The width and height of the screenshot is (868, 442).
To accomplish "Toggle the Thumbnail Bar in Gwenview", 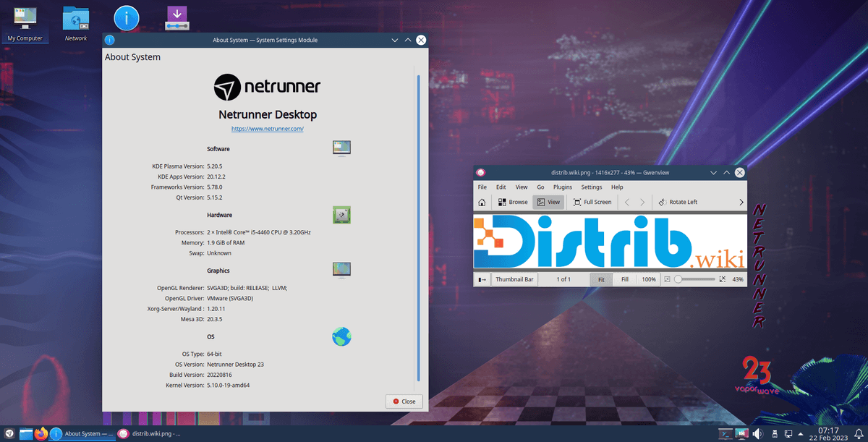I will [x=514, y=279].
